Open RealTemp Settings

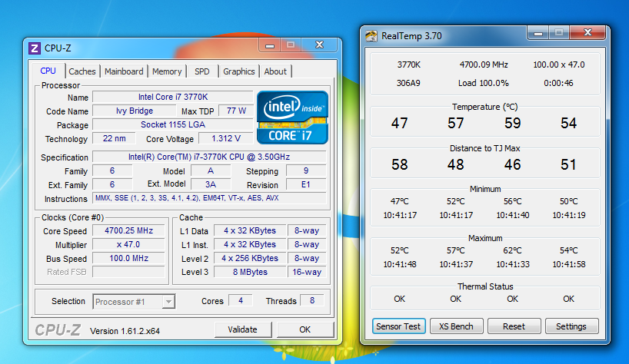[x=571, y=326]
